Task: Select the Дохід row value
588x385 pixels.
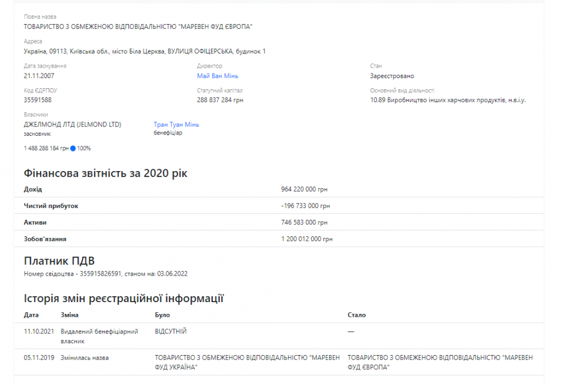Action: point(304,189)
